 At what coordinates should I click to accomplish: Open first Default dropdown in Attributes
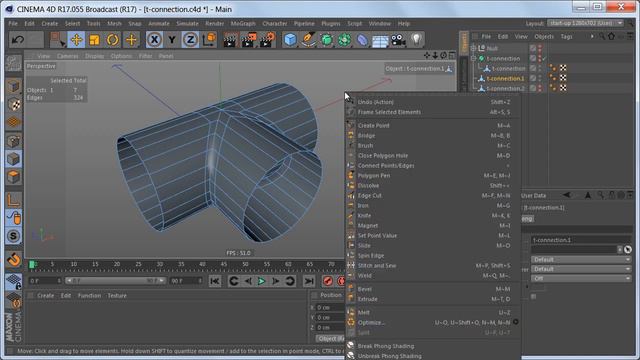(x=580, y=260)
